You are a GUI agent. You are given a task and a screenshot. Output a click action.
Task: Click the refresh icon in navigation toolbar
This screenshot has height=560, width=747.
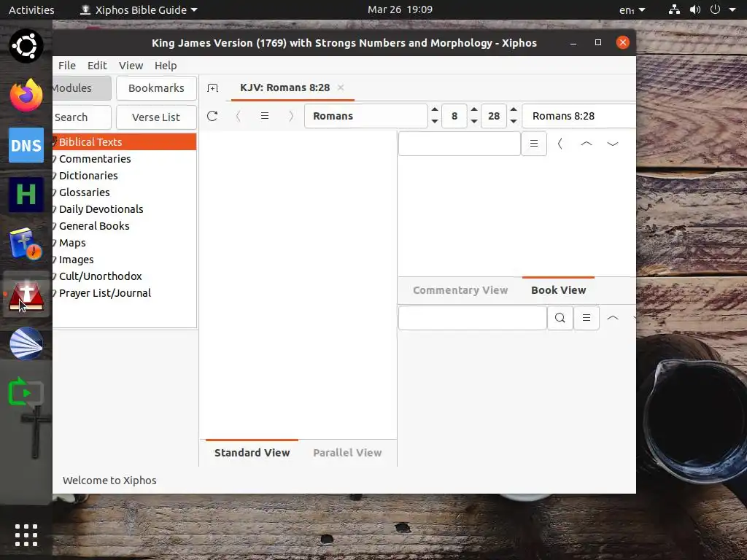[212, 116]
